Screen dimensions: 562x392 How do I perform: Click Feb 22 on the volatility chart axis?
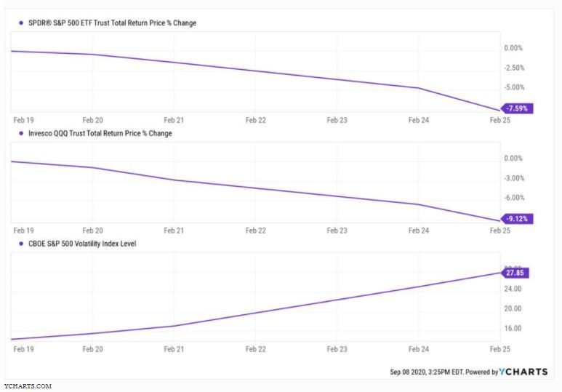click(x=255, y=349)
